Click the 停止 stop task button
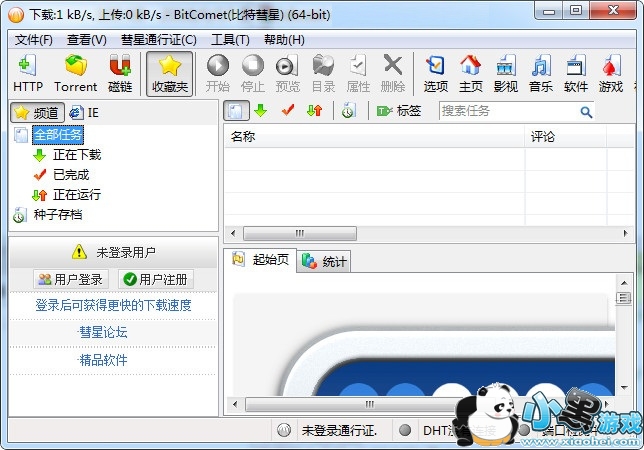 point(253,73)
